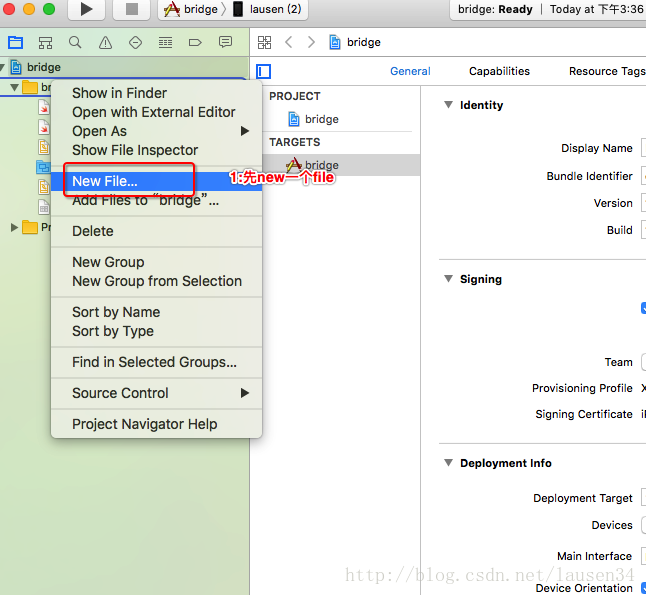Collapse the Deployment Info section
The width and height of the screenshot is (646, 595).
(449, 463)
